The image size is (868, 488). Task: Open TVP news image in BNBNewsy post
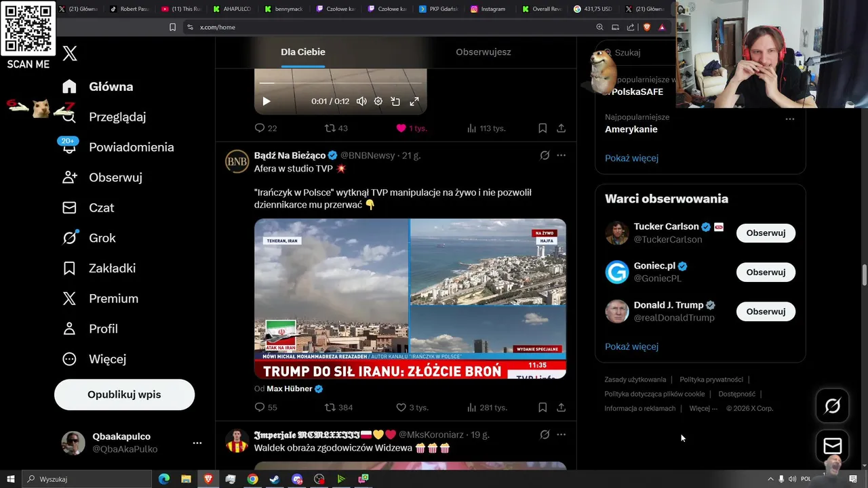(x=410, y=298)
